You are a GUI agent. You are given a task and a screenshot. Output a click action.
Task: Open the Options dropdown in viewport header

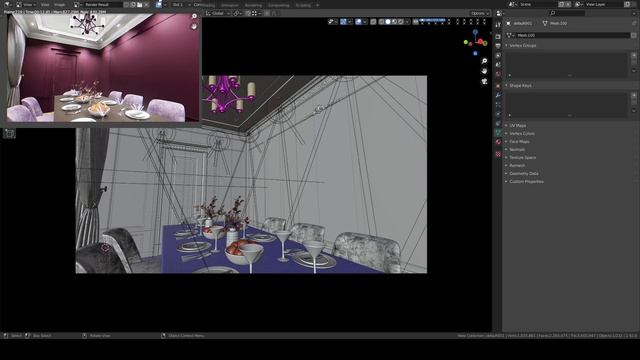[x=480, y=13]
